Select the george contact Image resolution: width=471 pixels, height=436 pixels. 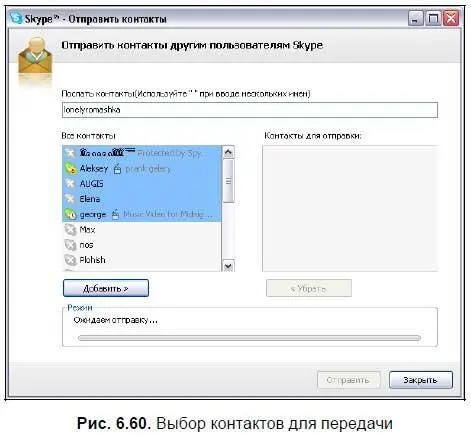pyautogui.click(x=142, y=214)
